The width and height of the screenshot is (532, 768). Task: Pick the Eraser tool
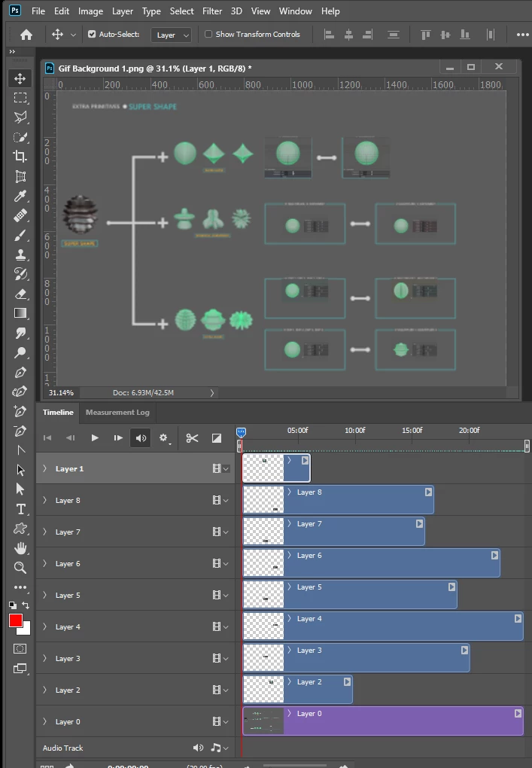[x=20, y=294]
